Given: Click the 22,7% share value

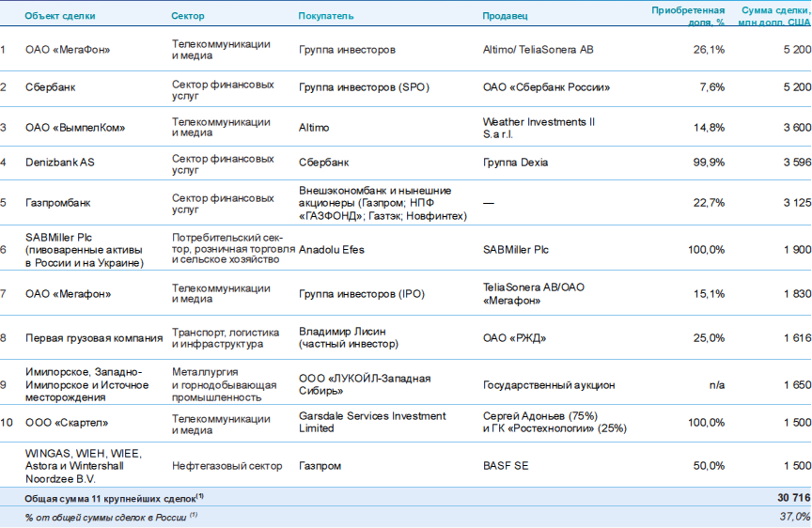Looking at the screenshot, I should coord(709,203).
